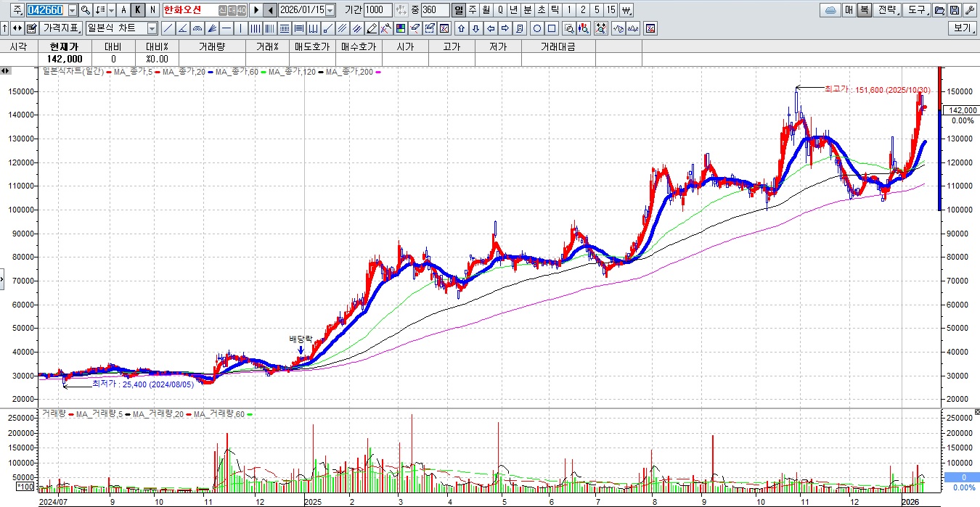The image size is (980, 507).
Task: Click the horizontal expand arrows icon
Action: [x=17, y=28]
